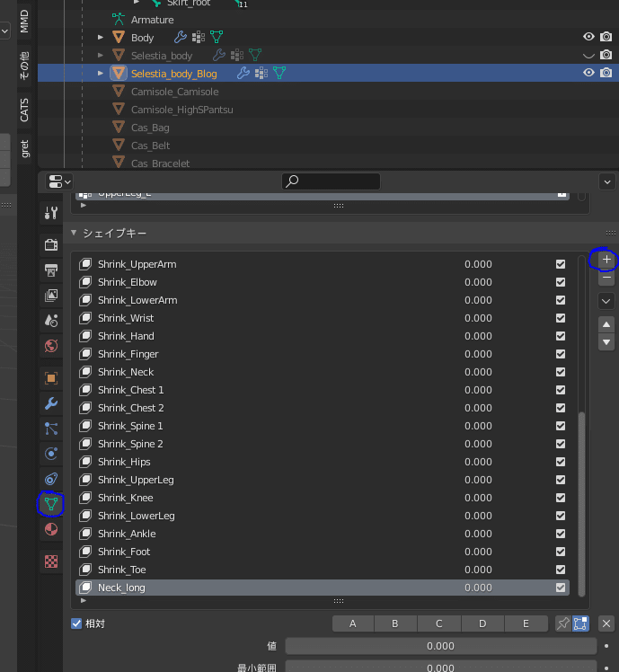Image resolution: width=619 pixels, height=672 pixels.
Task: Click the properties search field
Action: pyautogui.click(x=331, y=181)
